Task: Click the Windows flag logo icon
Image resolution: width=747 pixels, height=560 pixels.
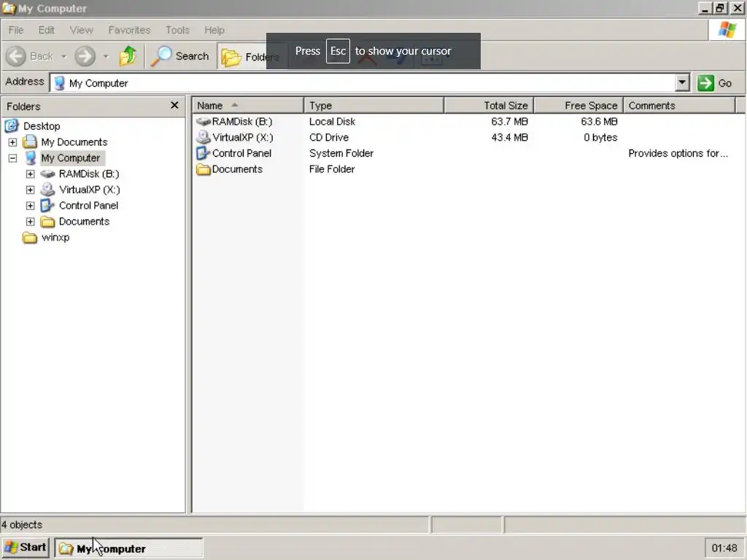Action: 727,29
